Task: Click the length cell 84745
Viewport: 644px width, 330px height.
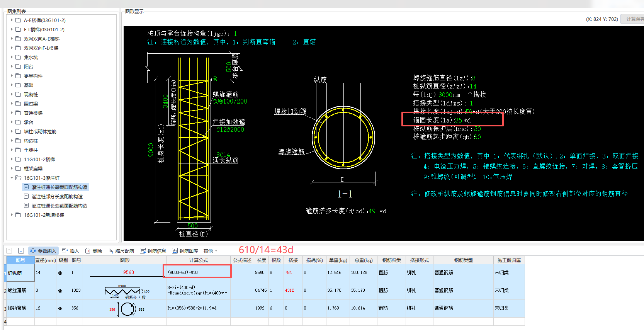Action: 261,290
